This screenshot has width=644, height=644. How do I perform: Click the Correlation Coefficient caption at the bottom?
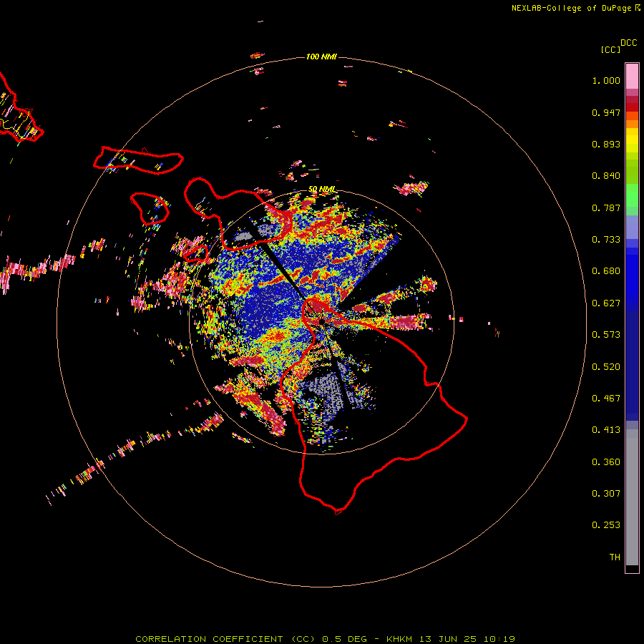click(x=325, y=639)
